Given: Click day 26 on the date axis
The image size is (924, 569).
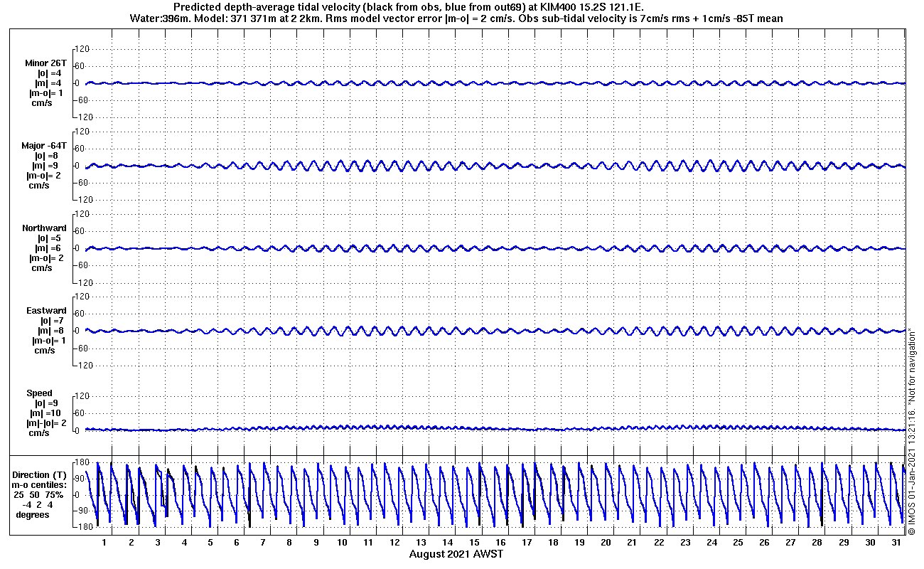Looking at the screenshot, I should point(764,543).
